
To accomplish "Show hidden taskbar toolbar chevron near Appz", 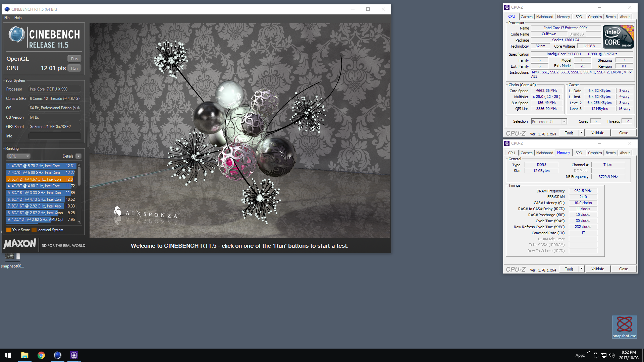I will (x=588, y=352).
